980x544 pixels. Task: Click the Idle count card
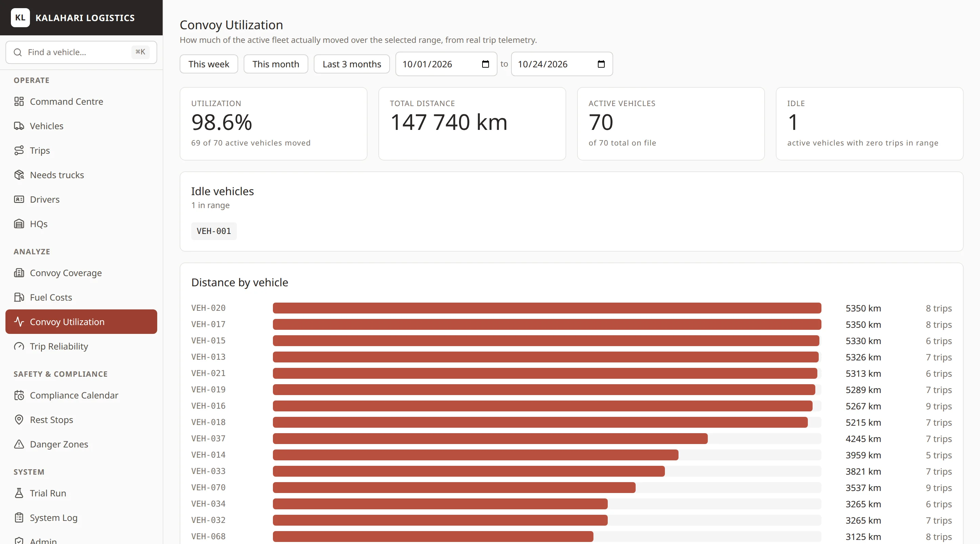(x=869, y=124)
